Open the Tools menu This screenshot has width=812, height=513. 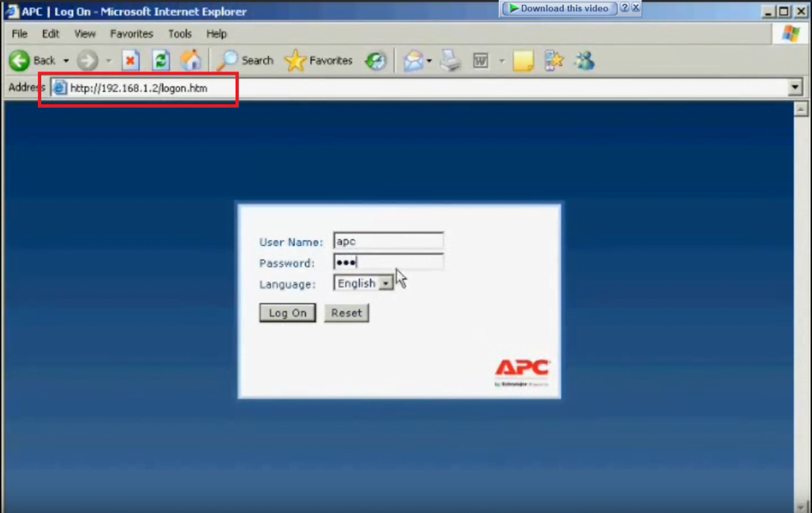(x=180, y=33)
